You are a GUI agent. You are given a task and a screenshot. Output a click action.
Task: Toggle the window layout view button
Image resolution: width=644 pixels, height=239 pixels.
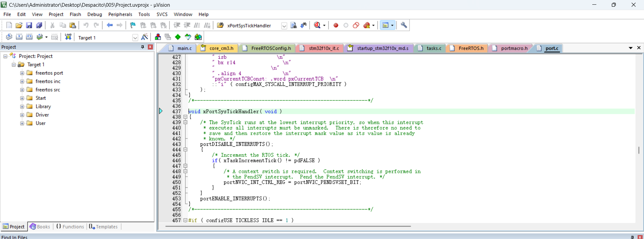coord(385,25)
